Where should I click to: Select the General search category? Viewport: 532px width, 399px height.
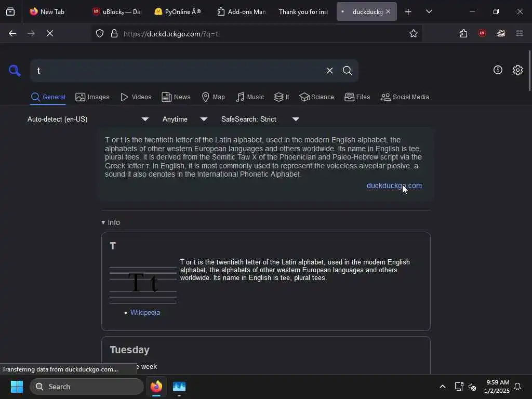(48, 97)
